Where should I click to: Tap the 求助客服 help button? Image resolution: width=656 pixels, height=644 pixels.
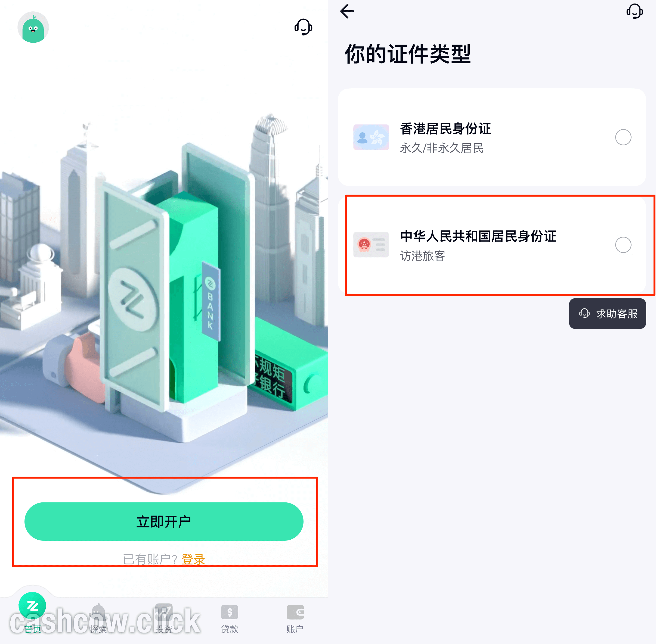coord(607,314)
